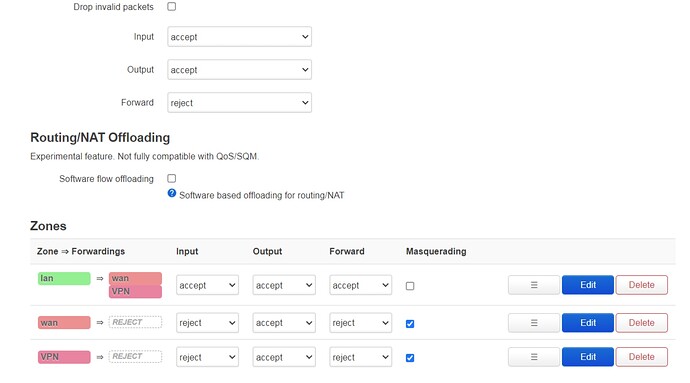Edit the lan zone
Screen dimensions: 690x383
[x=587, y=285]
